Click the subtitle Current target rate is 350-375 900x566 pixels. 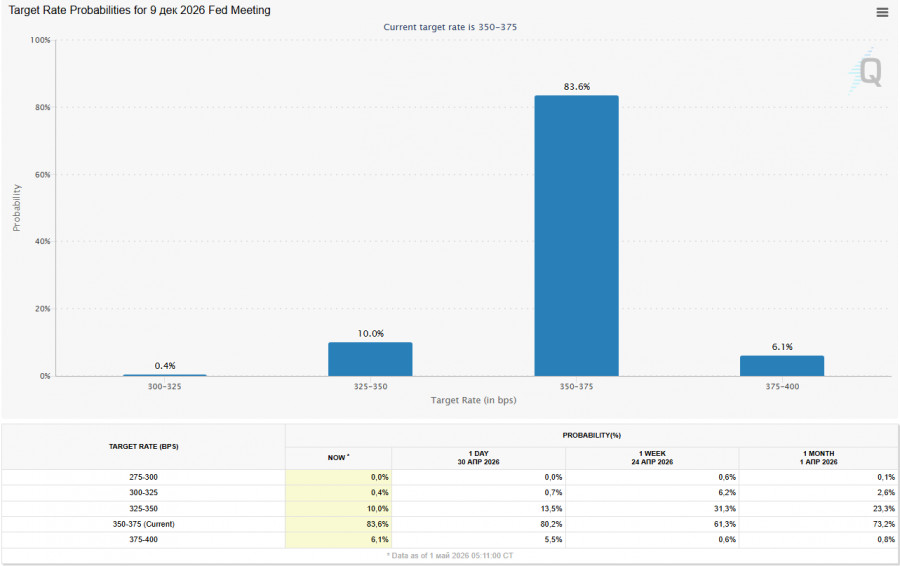pos(450,27)
